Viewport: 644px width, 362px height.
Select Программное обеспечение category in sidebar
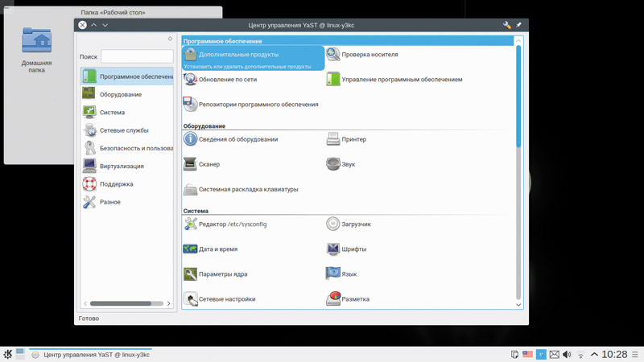[127, 76]
